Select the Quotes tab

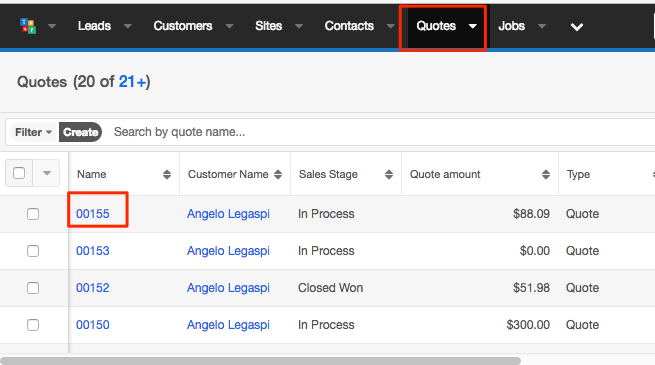pos(436,26)
